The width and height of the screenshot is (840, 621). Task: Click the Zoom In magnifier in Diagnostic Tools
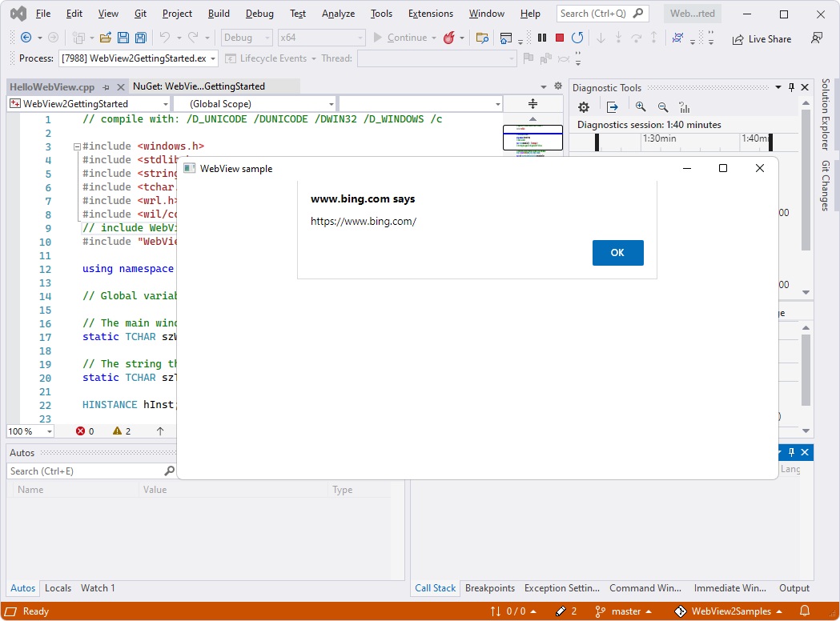(x=641, y=106)
